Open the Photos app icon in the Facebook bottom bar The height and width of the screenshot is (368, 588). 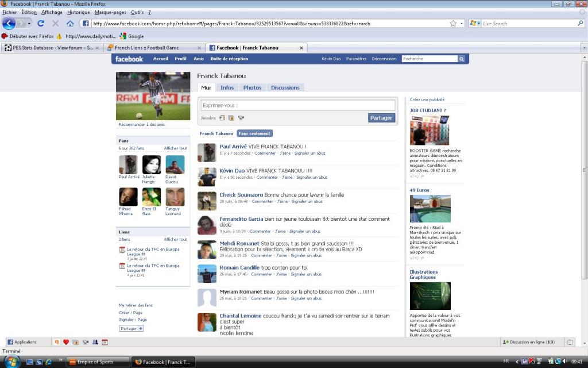tap(76, 342)
